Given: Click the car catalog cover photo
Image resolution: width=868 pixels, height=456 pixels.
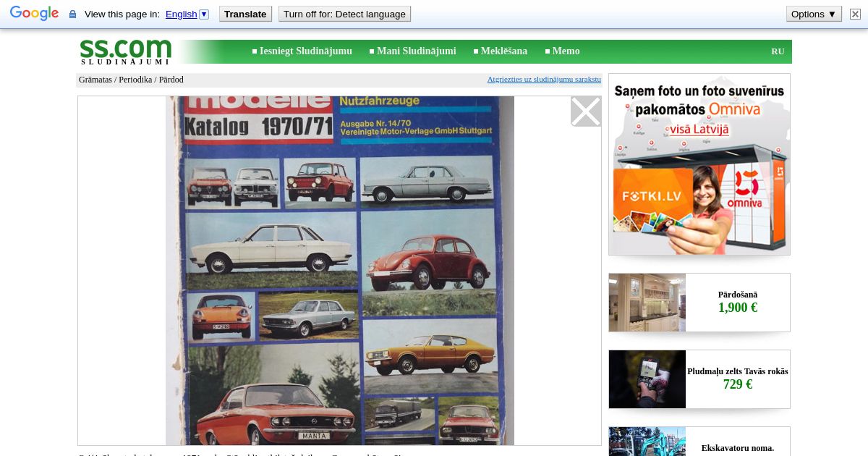Looking at the screenshot, I should (x=340, y=271).
